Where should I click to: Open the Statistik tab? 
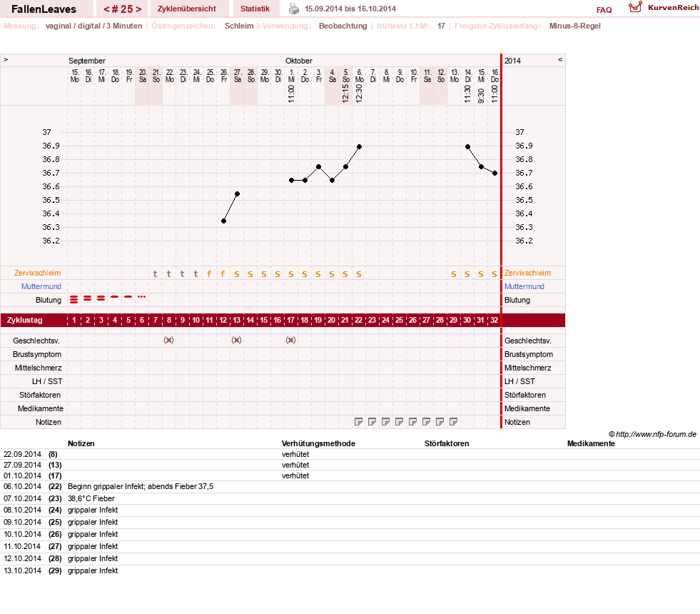255,9
